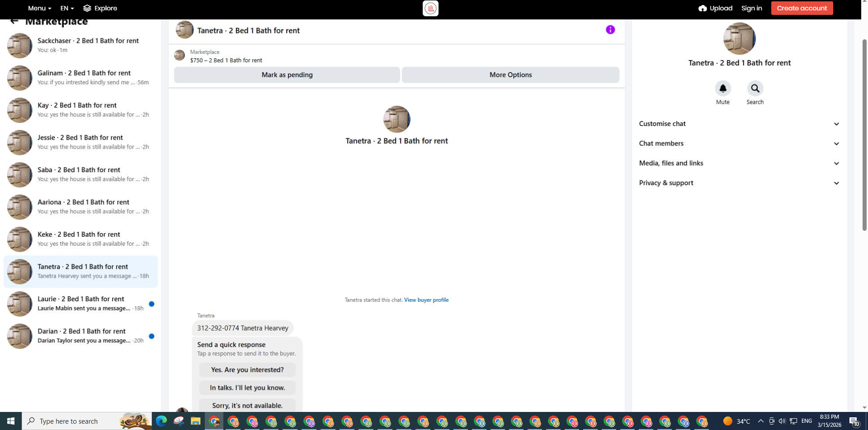This screenshot has width=868, height=430.
Task: Click the site logo in top bar
Action: [430, 8]
